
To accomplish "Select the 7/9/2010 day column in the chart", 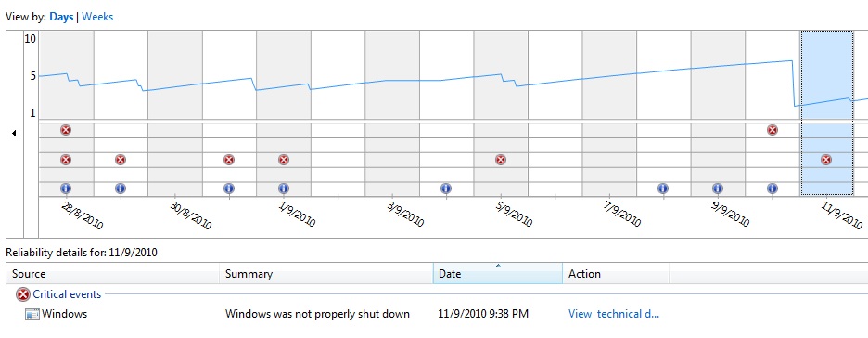I will [609, 113].
